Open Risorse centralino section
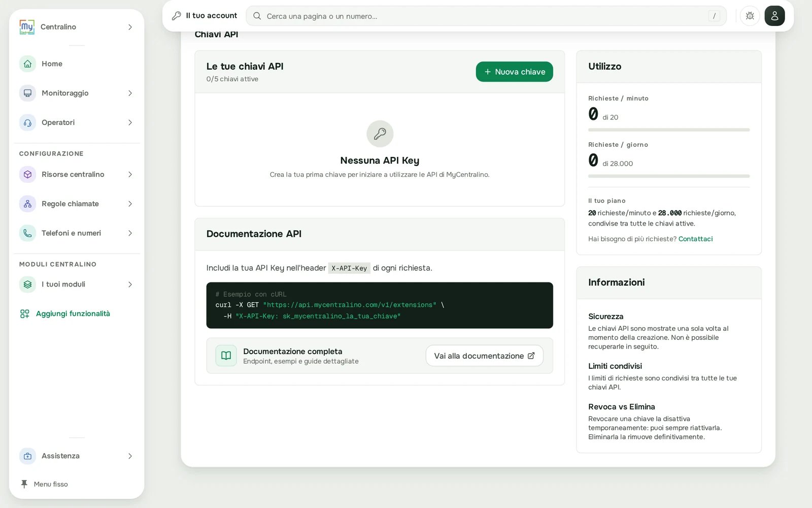This screenshot has height=508, width=812. pos(77,175)
